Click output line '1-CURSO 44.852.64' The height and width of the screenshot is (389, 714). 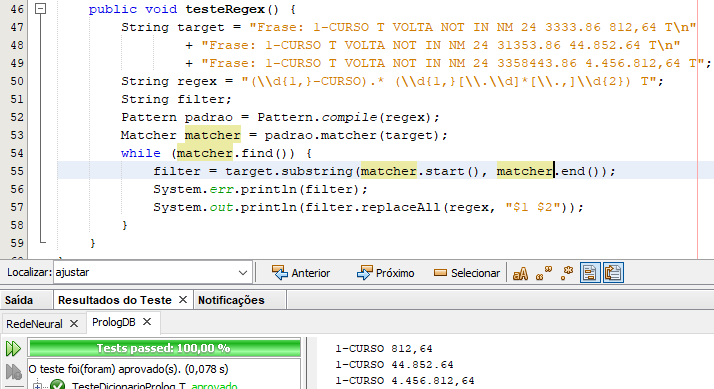(x=394, y=365)
